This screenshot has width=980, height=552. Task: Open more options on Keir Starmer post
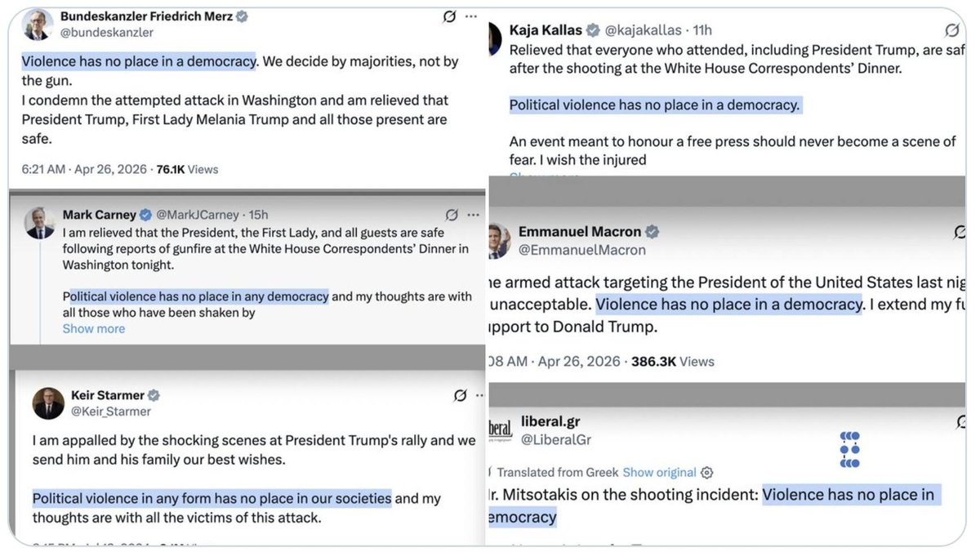[475, 395]
